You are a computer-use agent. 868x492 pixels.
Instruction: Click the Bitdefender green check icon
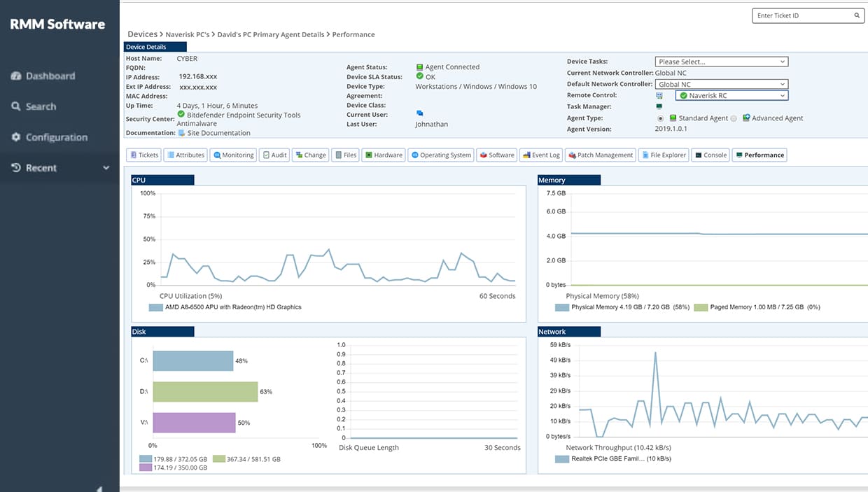click(x=181, y=114)
